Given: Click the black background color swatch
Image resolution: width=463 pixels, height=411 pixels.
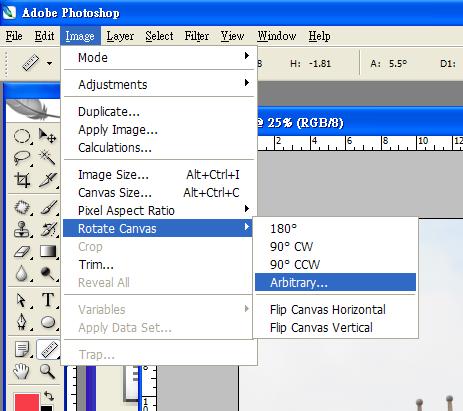Looking at the screenshot, I should tap(47, 408).
